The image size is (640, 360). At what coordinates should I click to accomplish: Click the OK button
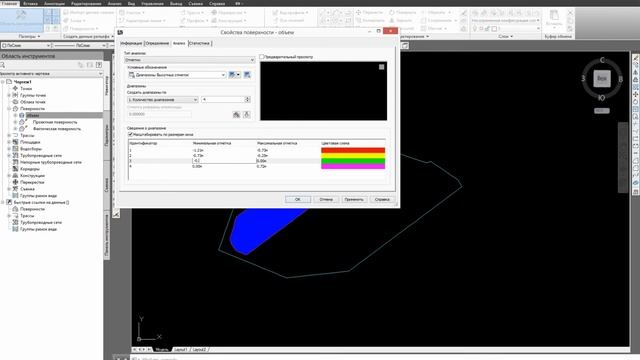pos(298,199)
